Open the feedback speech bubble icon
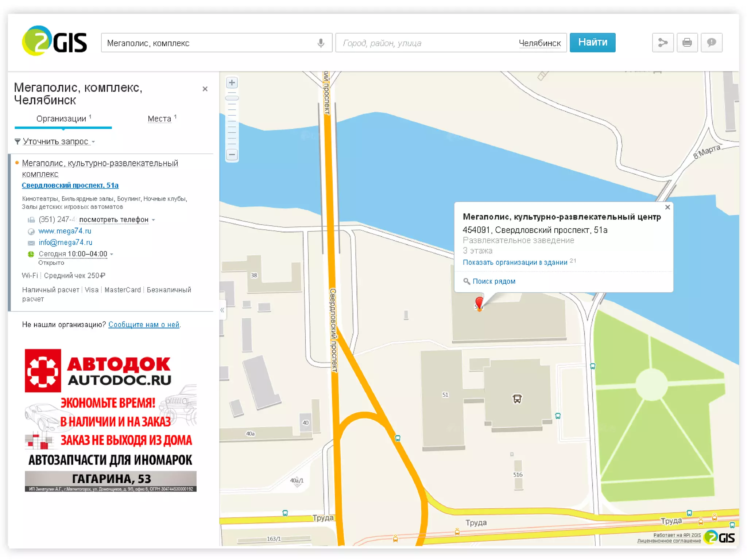The height and width of the screenshot is (560, 747). point(711,43)
